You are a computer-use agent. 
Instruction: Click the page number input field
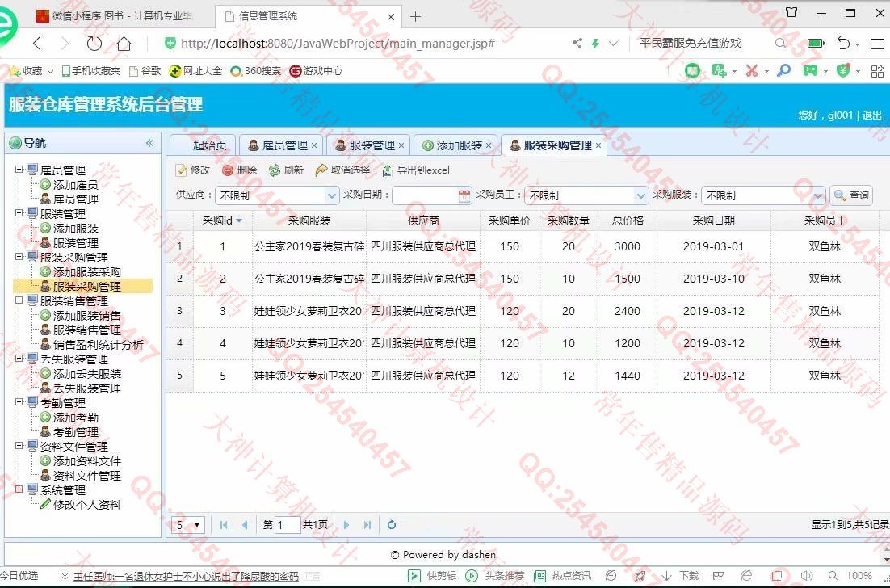288,525
